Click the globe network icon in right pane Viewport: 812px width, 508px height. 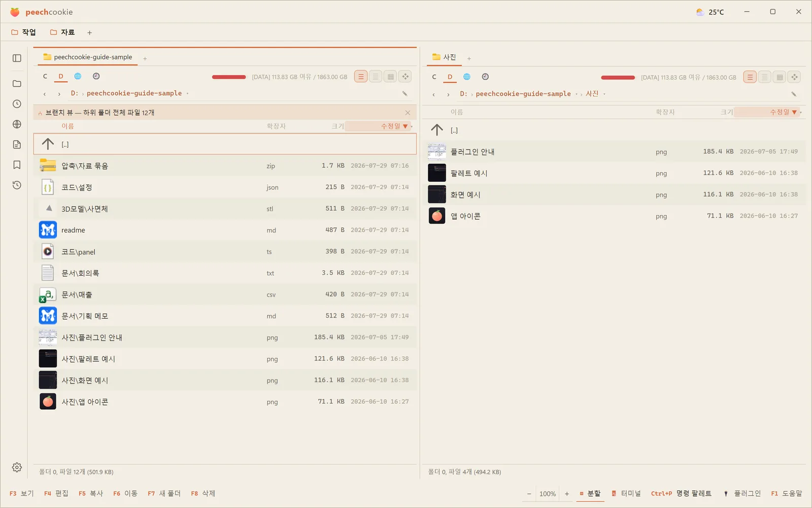pyautogui.click(x=467, y=77)
